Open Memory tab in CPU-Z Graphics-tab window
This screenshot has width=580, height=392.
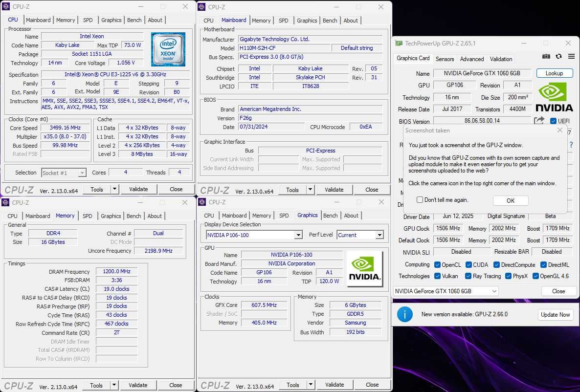point(262,216)
